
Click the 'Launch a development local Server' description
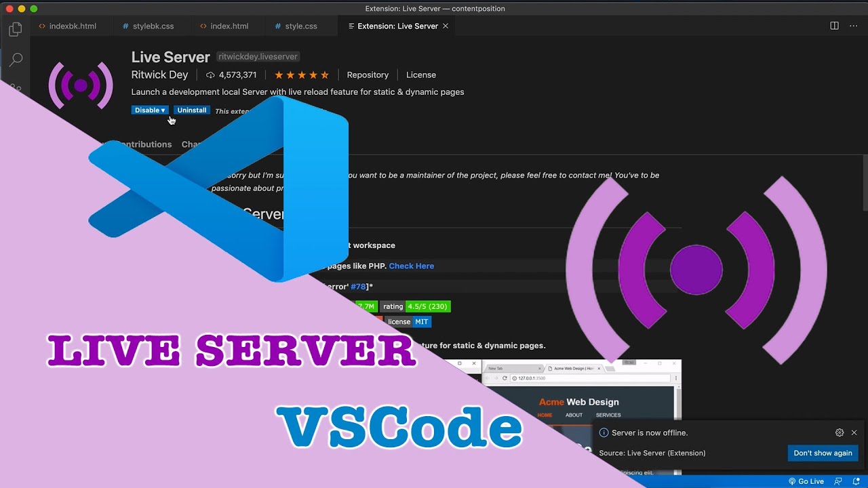(x=298, y=92)
